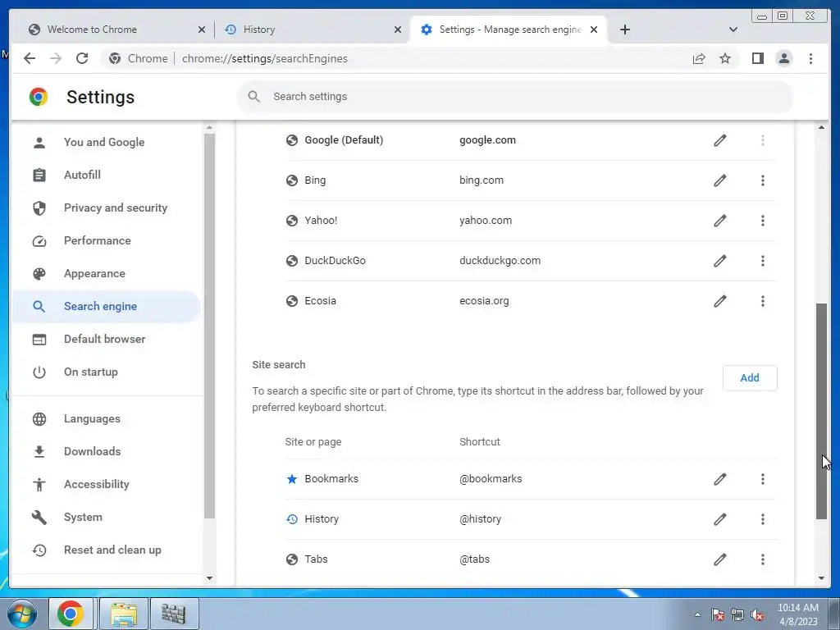Switch to the History tab
Viewport: 840px width, 630px height.
pos(313,30)
